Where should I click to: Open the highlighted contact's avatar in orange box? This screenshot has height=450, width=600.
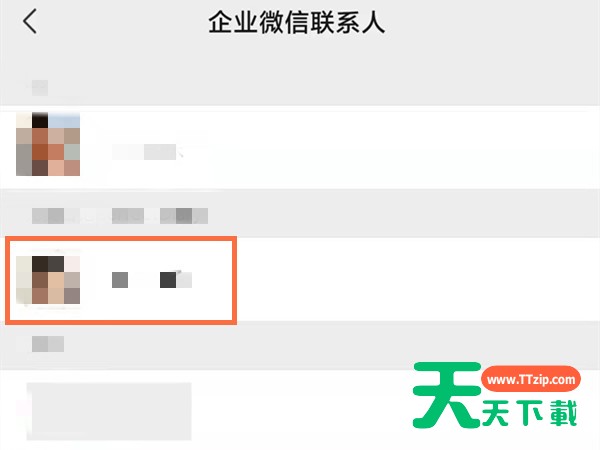48,280
